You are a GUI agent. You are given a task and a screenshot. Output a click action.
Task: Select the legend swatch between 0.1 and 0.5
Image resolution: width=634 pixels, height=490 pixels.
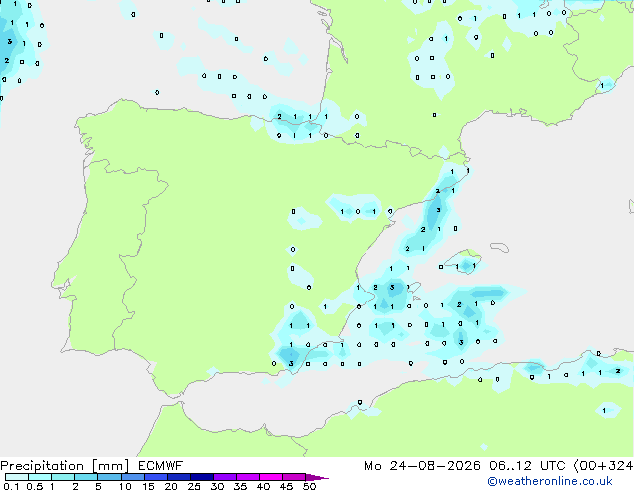[x=17, y=477]
